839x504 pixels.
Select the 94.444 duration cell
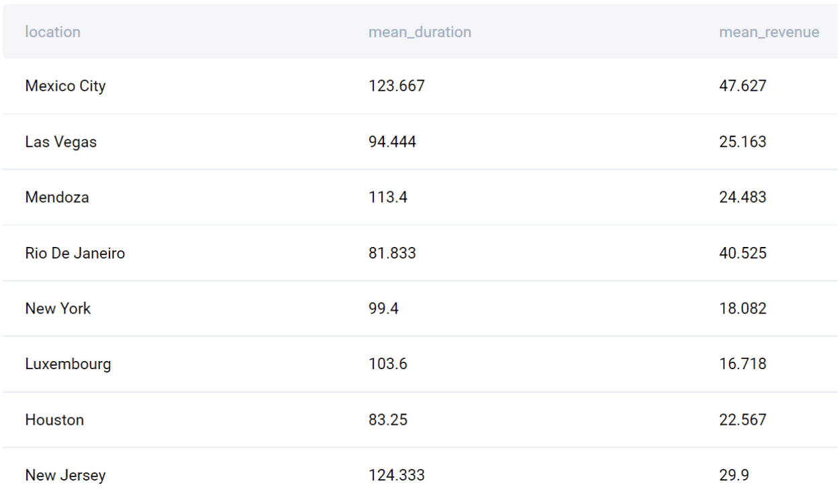click(392, 142)
